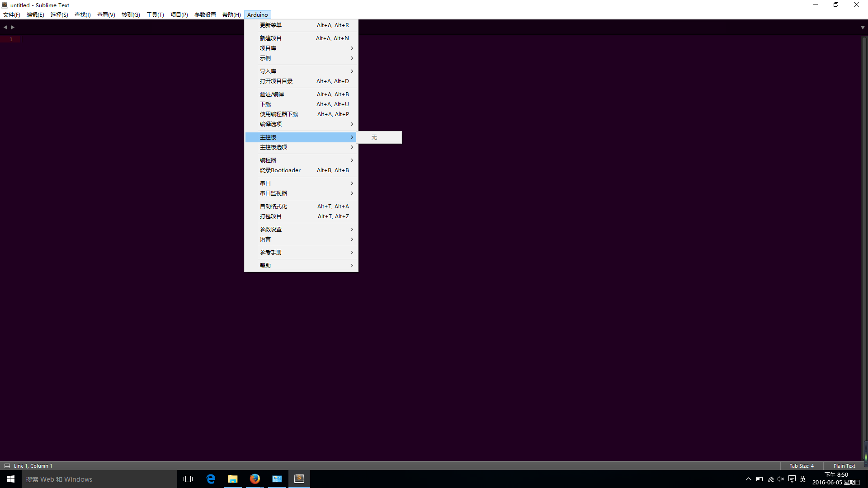Open the 选择(S) menu
Image resolution: width=868 pixels, height=488 pixels.
pos(59,15)
